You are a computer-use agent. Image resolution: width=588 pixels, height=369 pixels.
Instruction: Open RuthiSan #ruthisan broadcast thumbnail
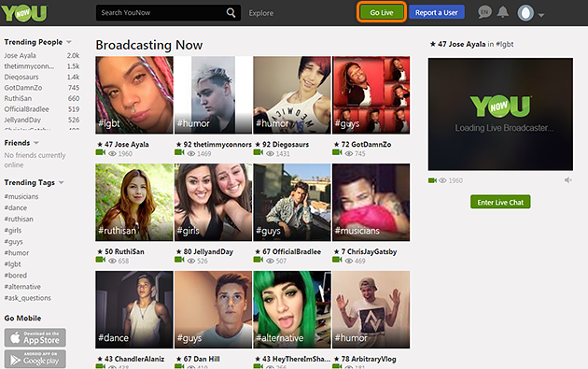point(134,203)
